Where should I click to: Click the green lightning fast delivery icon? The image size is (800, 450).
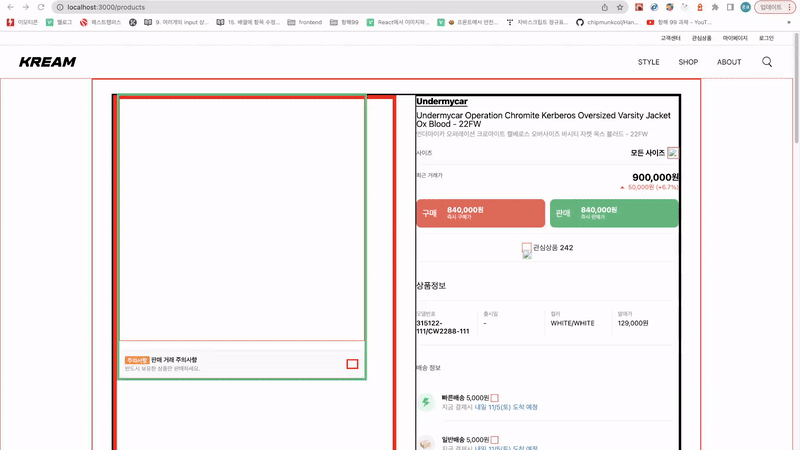[x=426, y=403]
